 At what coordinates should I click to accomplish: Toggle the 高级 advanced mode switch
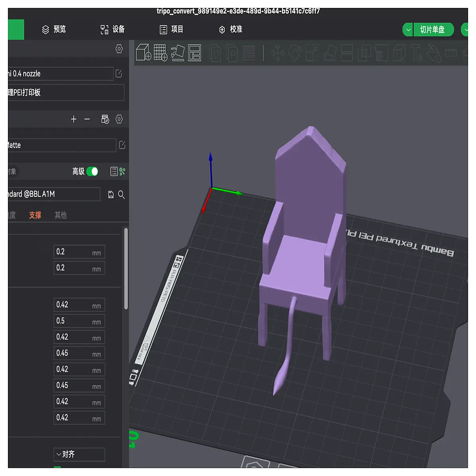[x=92, y=171]
